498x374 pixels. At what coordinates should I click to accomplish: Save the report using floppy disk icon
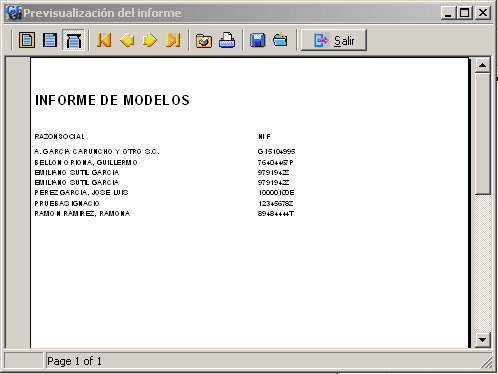click(258, 40)
